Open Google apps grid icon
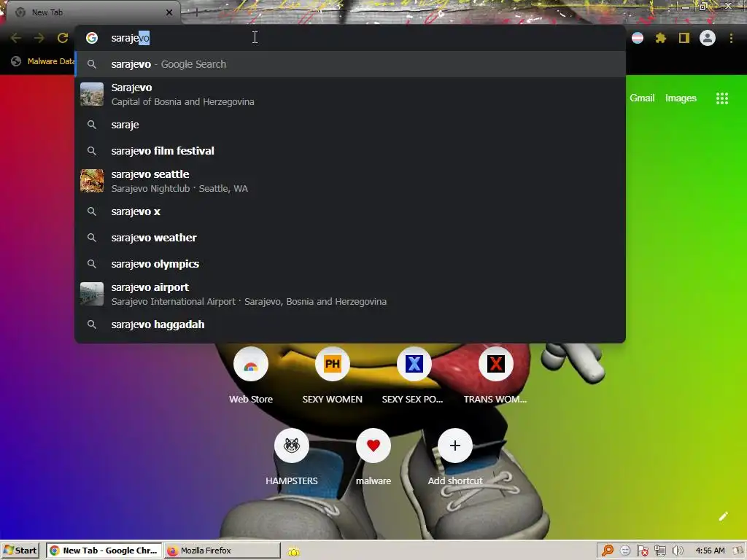 coord(721,98)
